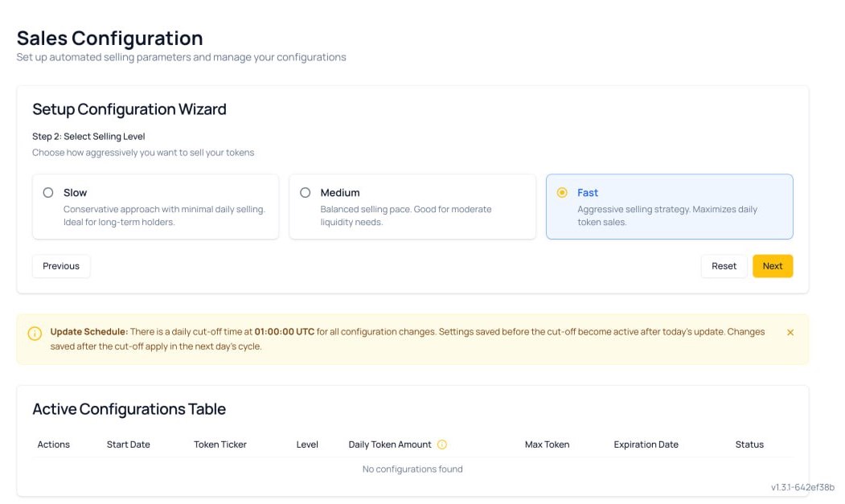Choose the Medium selling level option
The width and height of the screenshot is (845, 504).
click(x=306, y=193)
